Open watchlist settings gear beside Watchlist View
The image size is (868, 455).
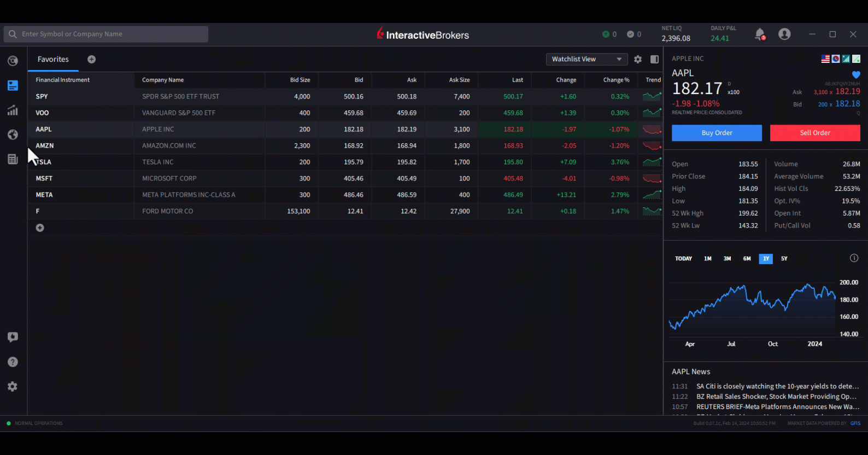638,59
